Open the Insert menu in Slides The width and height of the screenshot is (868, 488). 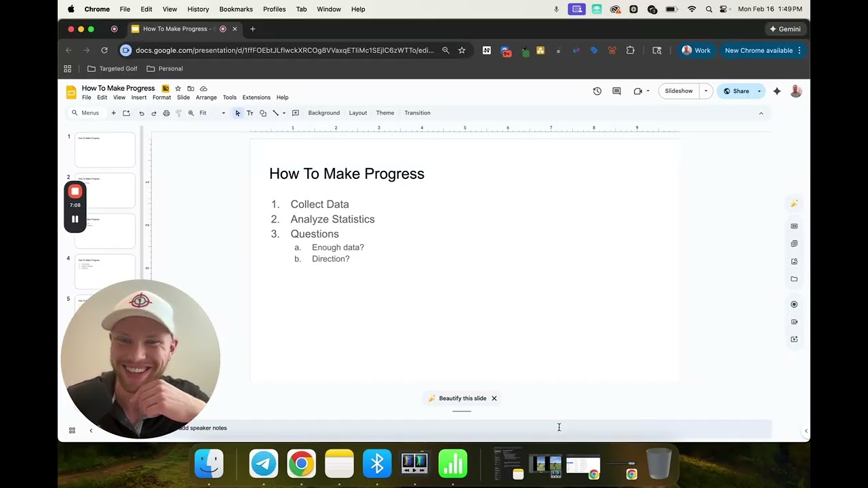pyautogui.click(x=139, y=98)
